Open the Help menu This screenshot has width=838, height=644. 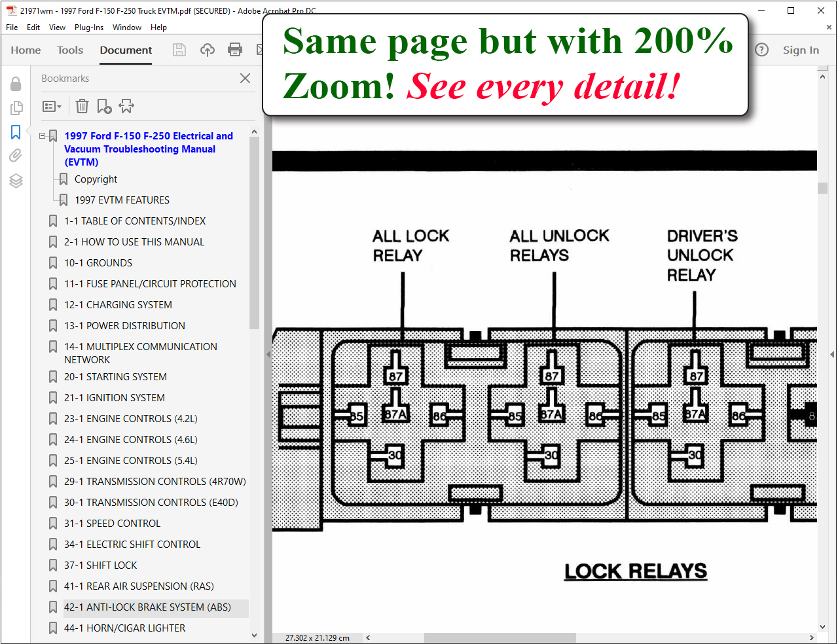click(158, 27)
